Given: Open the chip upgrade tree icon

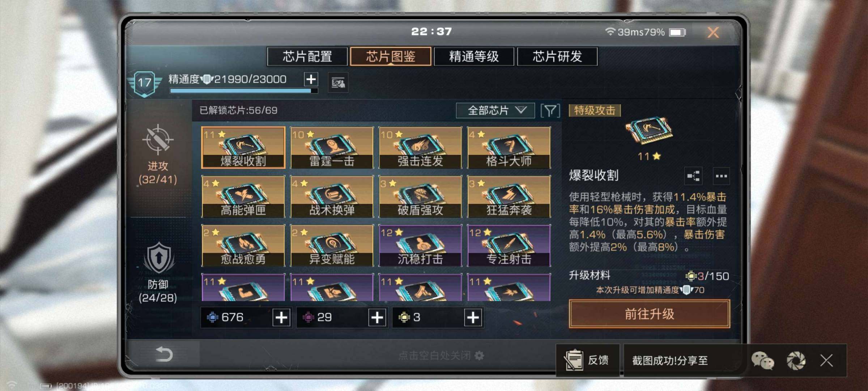Looking at the screenshot, I should click(x=693, y=176).
